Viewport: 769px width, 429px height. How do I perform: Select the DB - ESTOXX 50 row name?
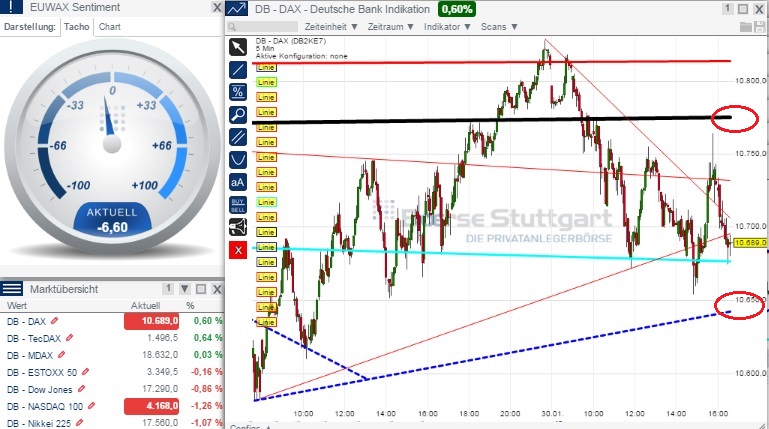[x=42, y=373]
